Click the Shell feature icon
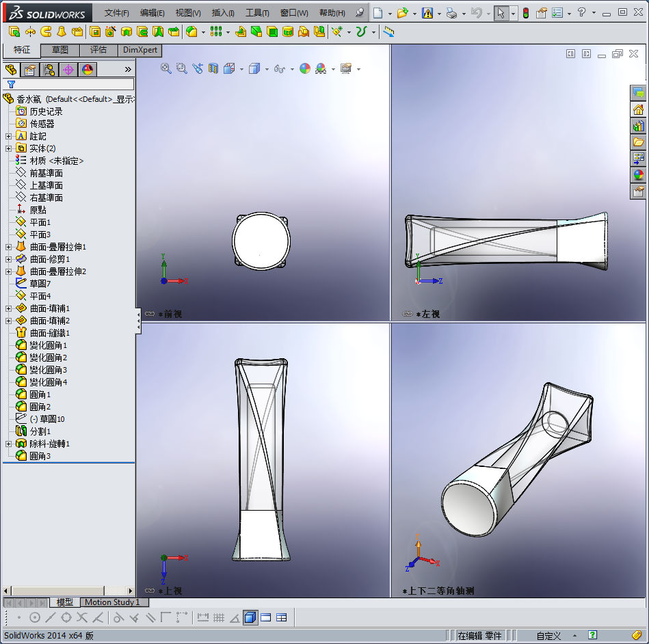Viewport: 649px width, 644px height. click(x=272, y=32)
